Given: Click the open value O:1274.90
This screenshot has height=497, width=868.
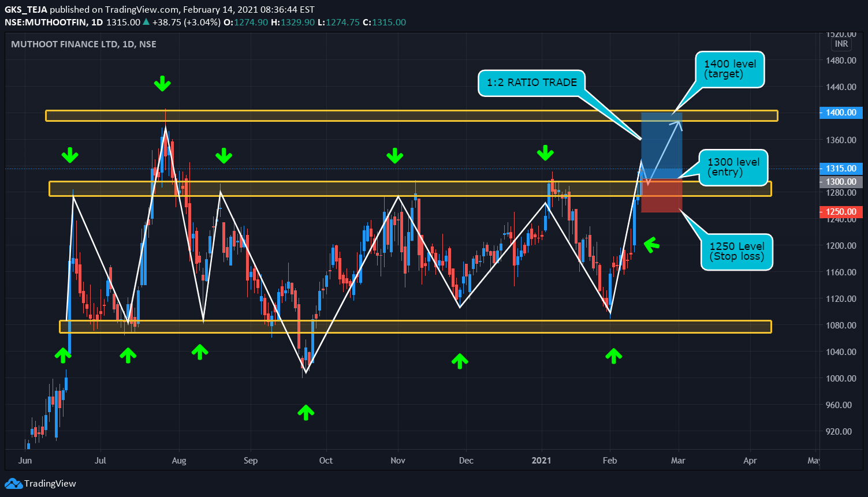Looking at the screenshot, I should [245, 23].
